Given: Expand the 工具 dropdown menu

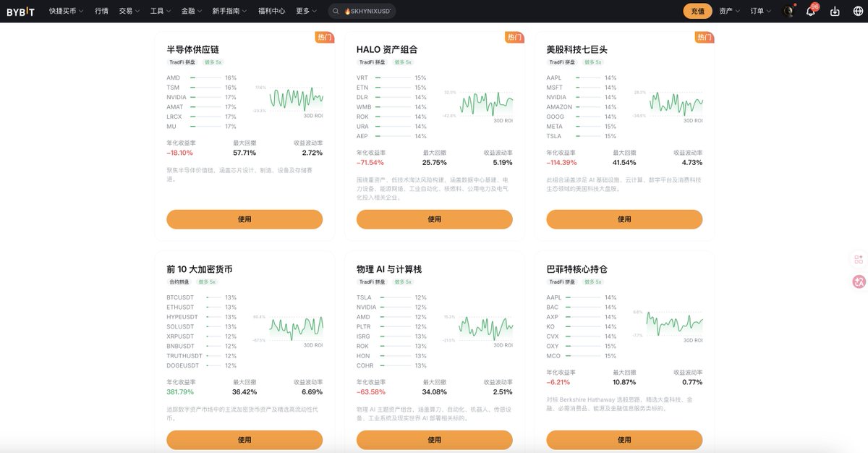Looking at the screenshot, I should pyautogui.click(x=161, y=11).
